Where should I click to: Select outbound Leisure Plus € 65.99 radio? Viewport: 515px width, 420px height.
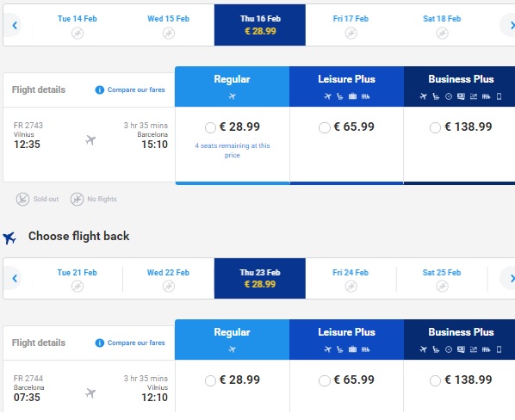[x=324, y=127]
